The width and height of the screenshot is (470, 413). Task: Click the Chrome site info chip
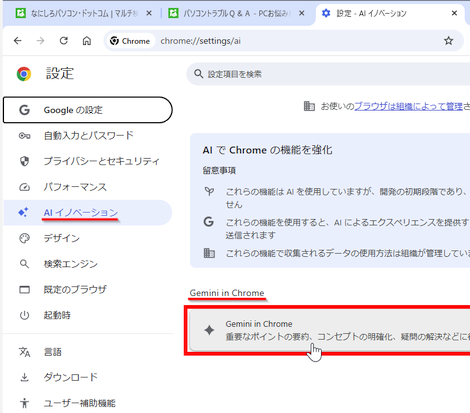[x=130, y=41]
